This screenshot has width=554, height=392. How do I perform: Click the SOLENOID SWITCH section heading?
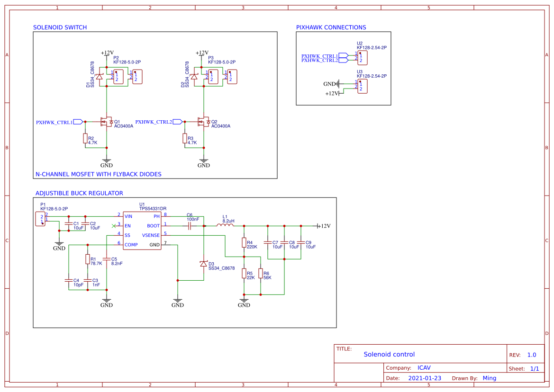click(x=59, y=27)
